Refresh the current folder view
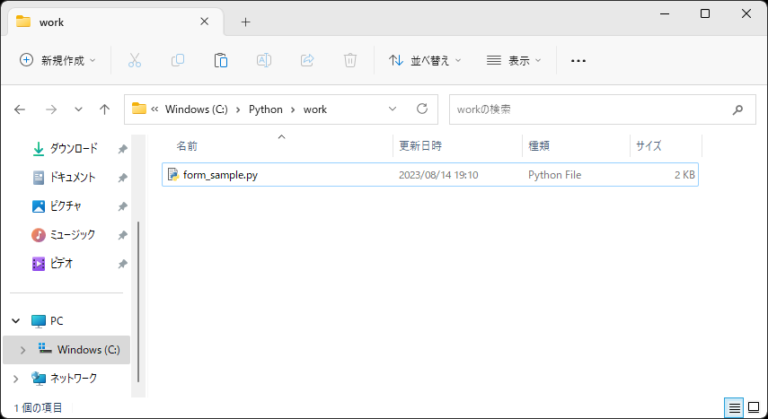 422,109
